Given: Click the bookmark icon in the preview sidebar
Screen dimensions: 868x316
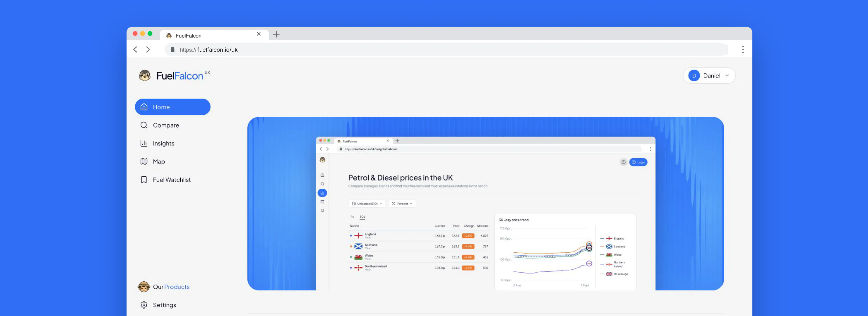Looking at the screenshot, I should (x=323, y=211).
